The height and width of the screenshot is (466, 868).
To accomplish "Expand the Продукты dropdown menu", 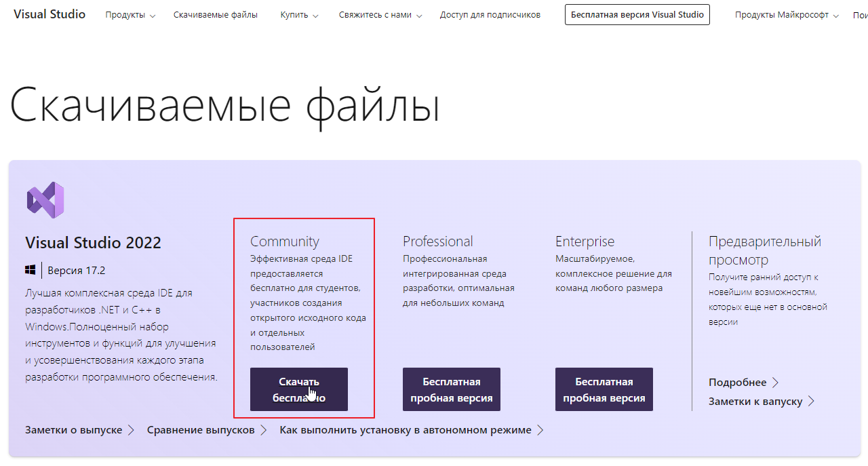I will pyautogui.click(x=130, y=15).
